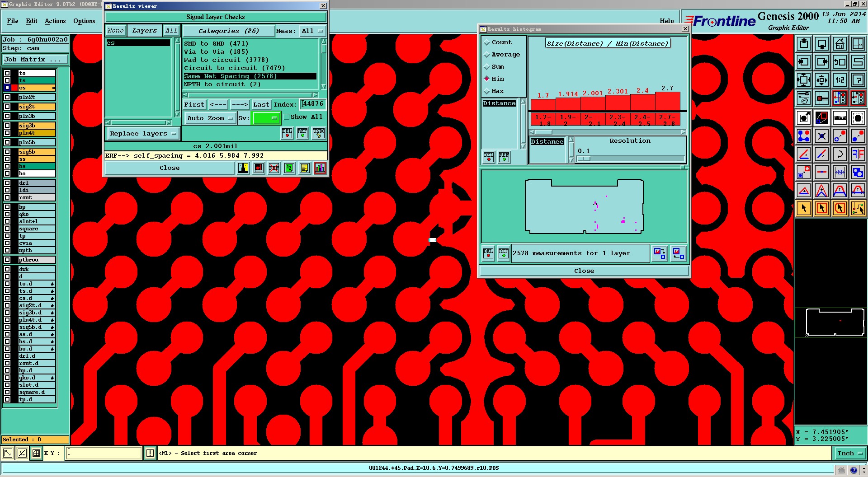Click the yellow report page icon in Results viewer
The width and height of the screenshot is (868, 477).
tap(305, 168)
